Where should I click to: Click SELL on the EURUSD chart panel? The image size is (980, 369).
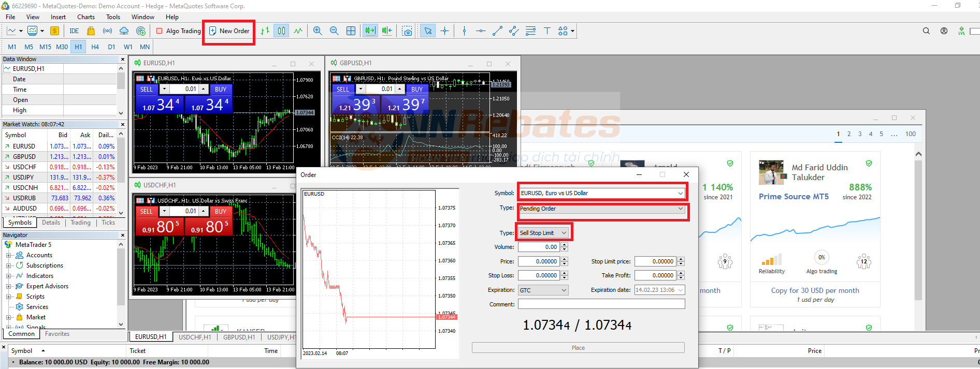147,89
